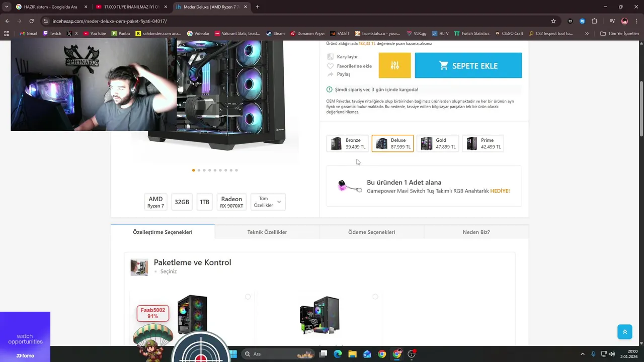The width and height of the screenshot is (644, 362).
Task: Open the Donanım Arşivi bookmark
Action: point(307,34)
